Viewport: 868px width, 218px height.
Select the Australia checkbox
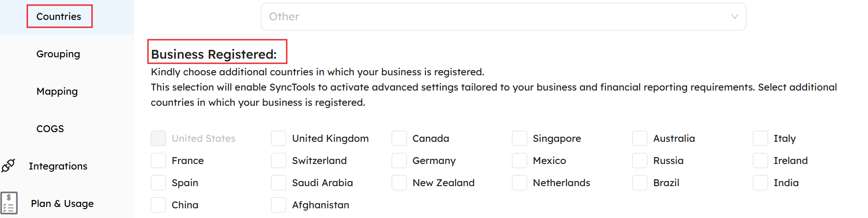point(640,138)
